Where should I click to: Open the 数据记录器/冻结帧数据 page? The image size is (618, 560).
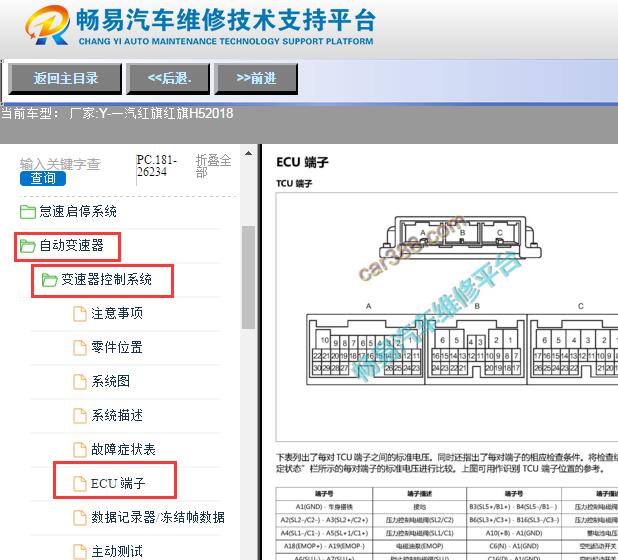[158, 517]
